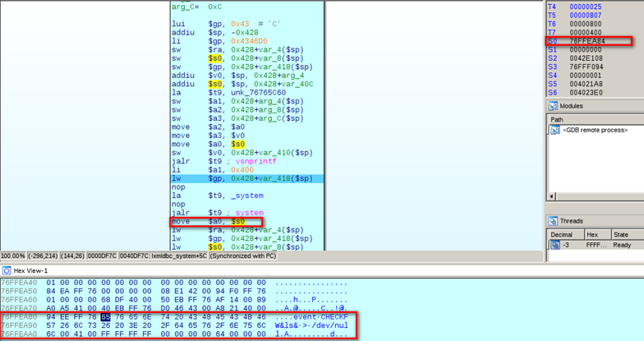Click the sw $v0, 0x428+var_410($sp) line

tap(242, 153)
